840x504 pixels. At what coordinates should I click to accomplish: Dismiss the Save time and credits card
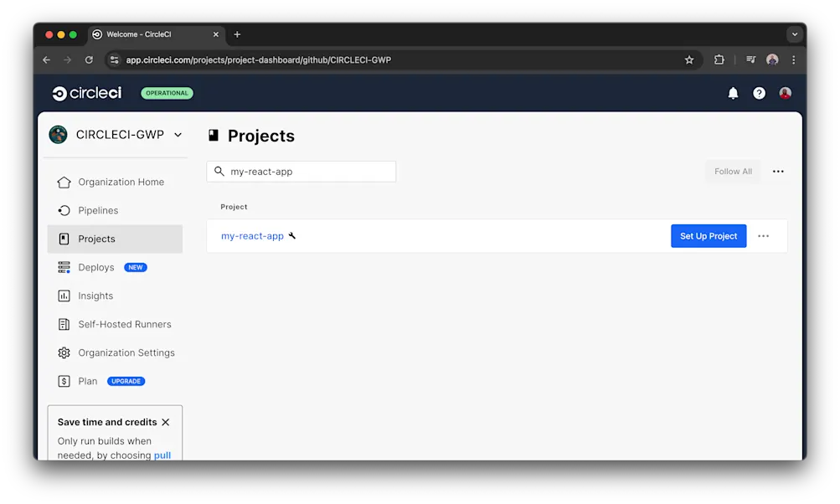pyautogui.click(x=165, y=422)
